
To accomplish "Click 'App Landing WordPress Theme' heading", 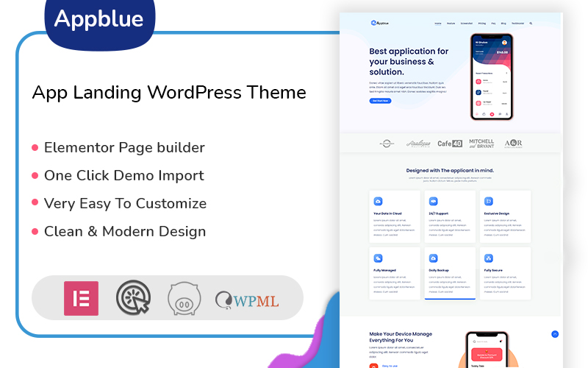I will 169,93.
